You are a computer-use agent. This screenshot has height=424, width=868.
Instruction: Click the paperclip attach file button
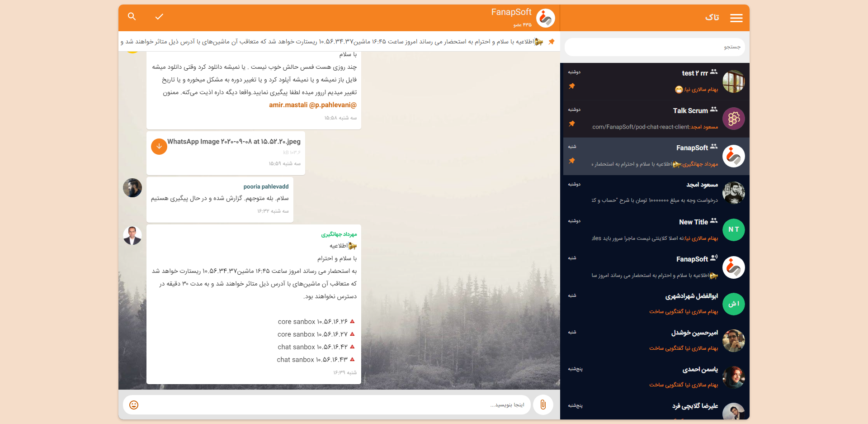coord(543,405)
